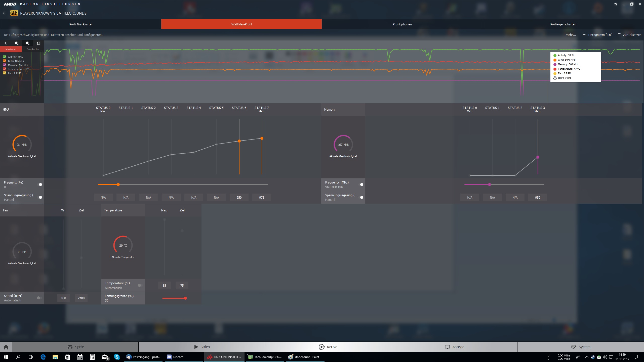Switch to the Profil Grafikkarte tab
This screenshot has height=362, width=644.
coord(80,24)
